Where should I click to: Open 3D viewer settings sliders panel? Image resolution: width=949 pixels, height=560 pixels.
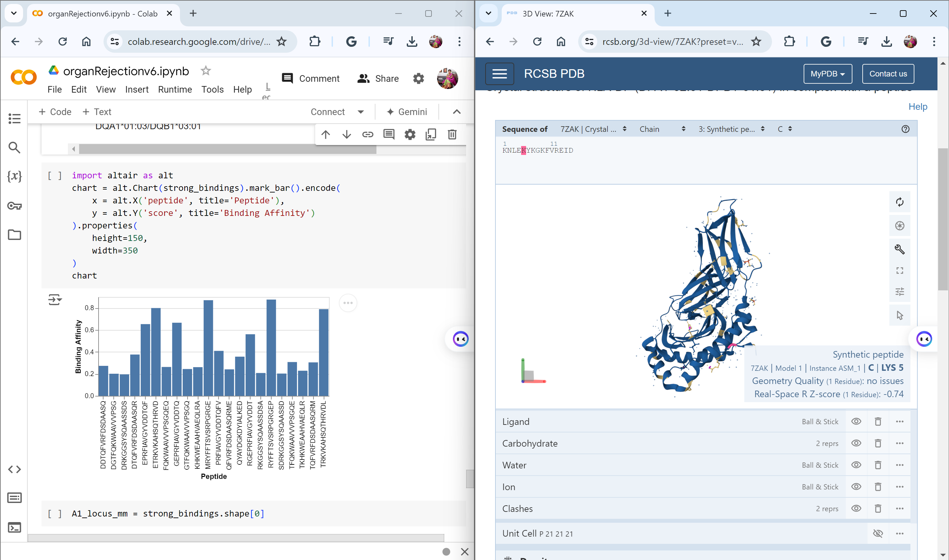(x=900, y=292)
